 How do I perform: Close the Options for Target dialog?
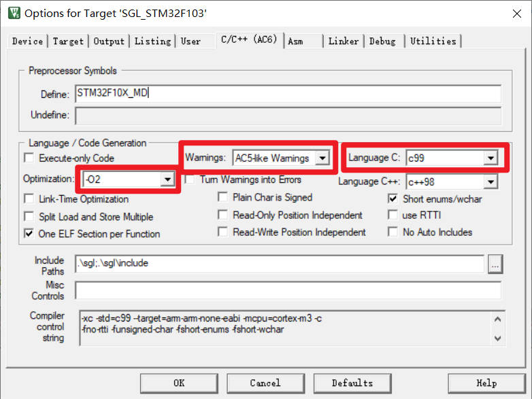517,14
